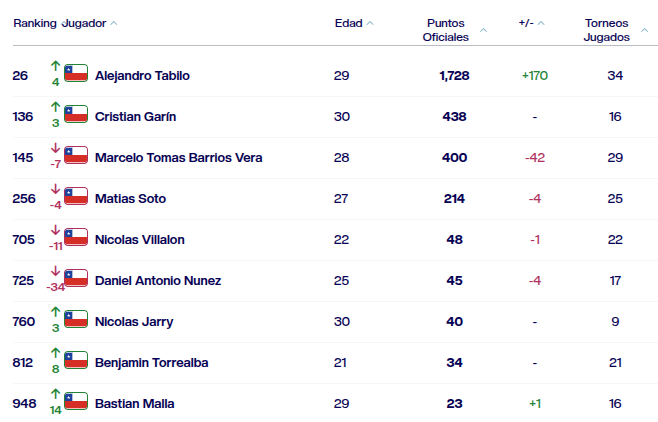Click flag icon in Matias Soto row

[76, 196]
